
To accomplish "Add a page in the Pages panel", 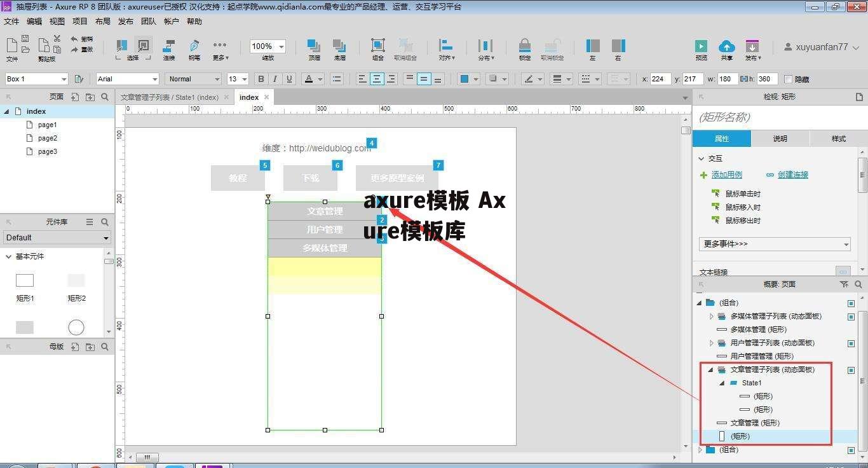I will pos(75,97).
